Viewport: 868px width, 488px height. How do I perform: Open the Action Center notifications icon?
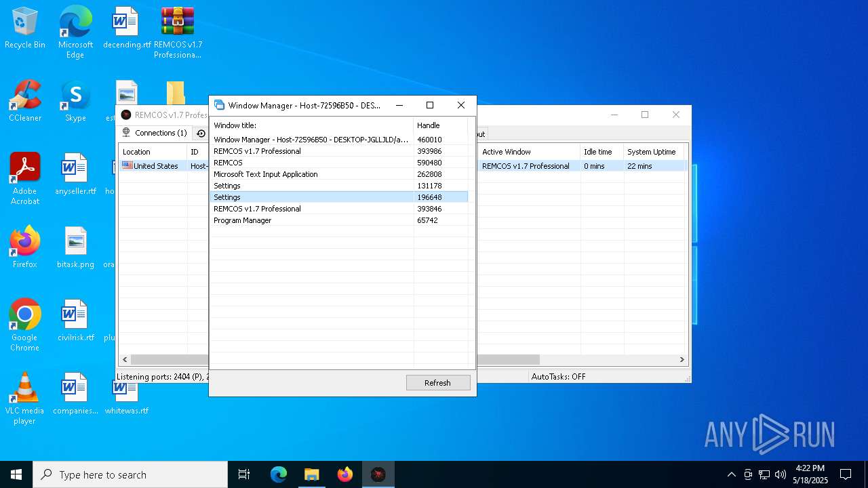846,474
